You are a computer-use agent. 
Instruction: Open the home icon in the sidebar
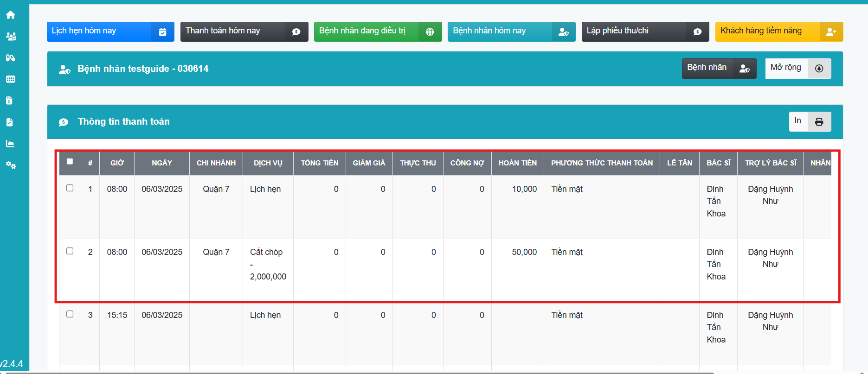point(11,15)
